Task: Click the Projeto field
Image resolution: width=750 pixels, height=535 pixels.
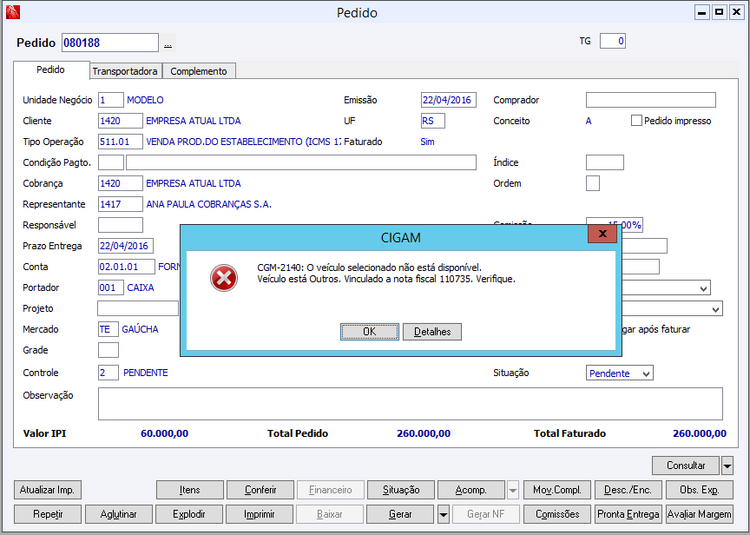Action: tap(138, 308)
